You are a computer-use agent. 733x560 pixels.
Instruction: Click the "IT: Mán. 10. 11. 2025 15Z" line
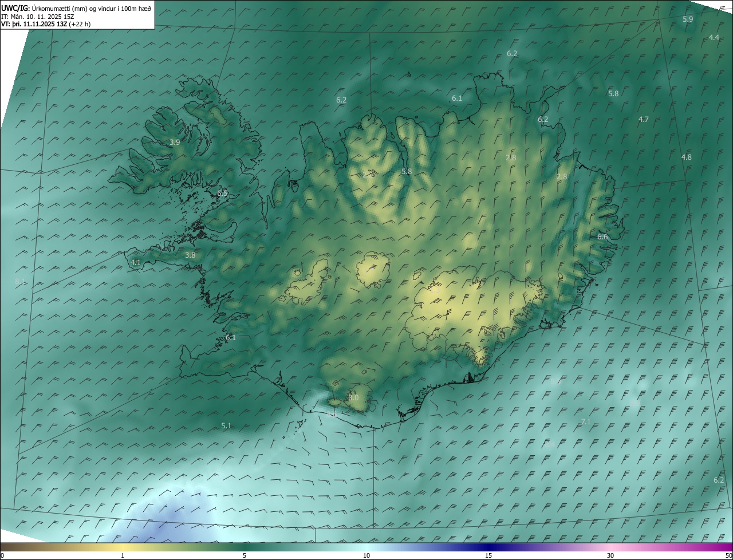[x=38, y=17]
